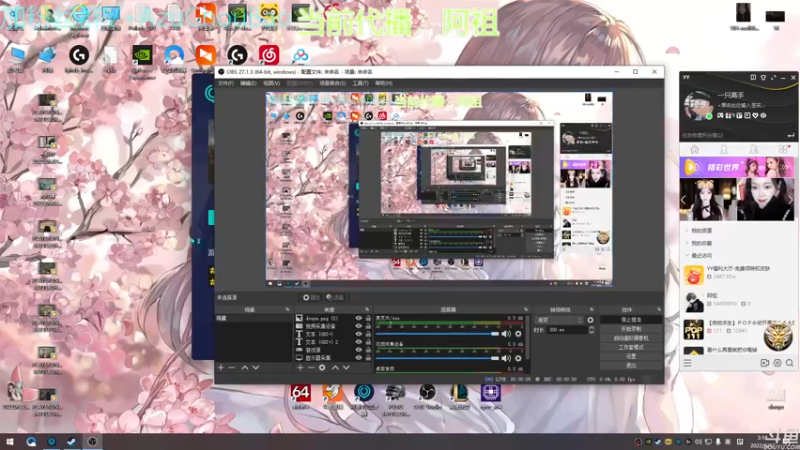Toggle lock on display capture source
This screenshot has height=450, width=800.
coord(368,358)
